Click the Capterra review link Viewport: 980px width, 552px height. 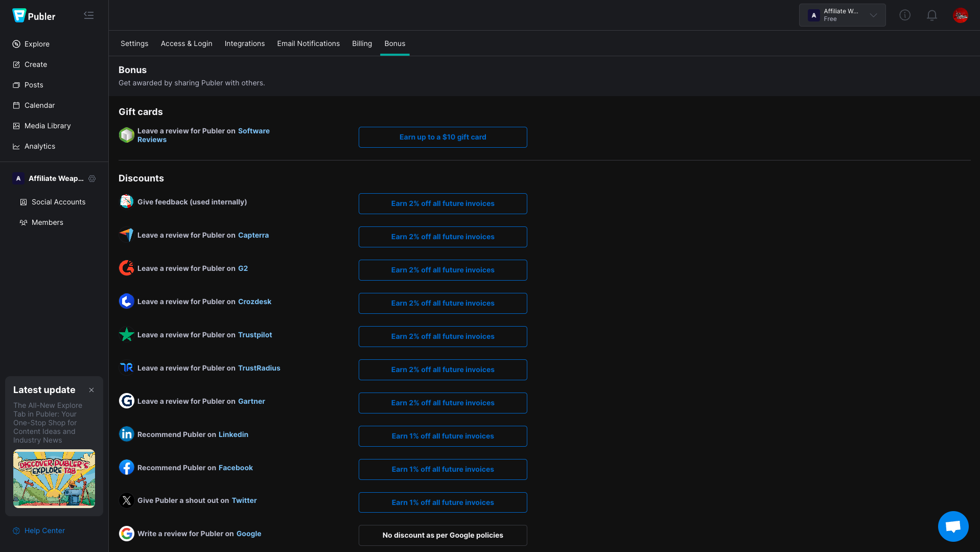pos(253,236)
